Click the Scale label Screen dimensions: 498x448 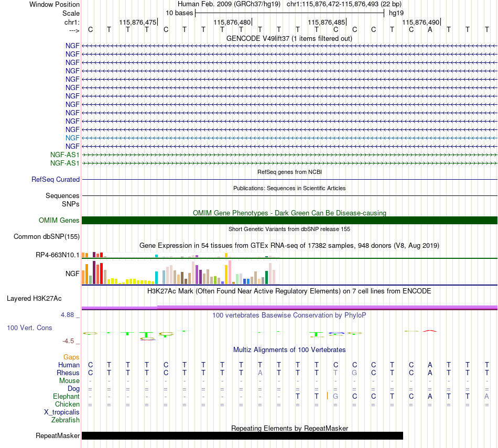(x=71, y=13)
